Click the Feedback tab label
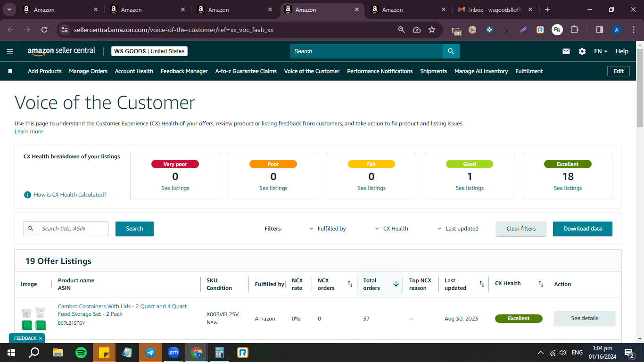This screenshot has height=362, width=644. pos(25,338)
